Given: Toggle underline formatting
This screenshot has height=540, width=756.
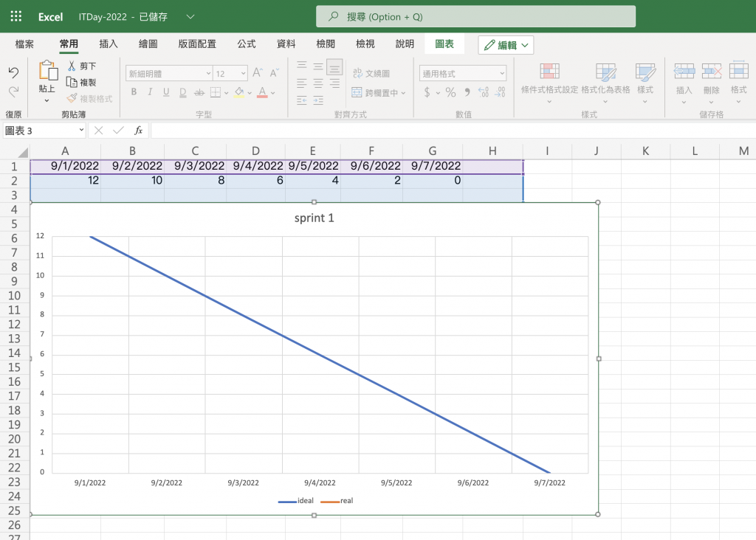Looking at the screenshot, I should click(x=166, y=92).
